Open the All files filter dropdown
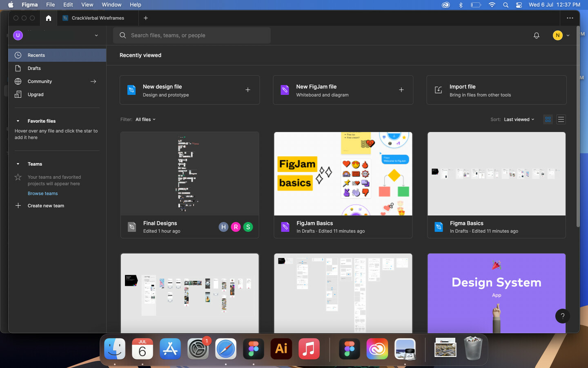Viewport: 588px width, 368px height. pos(145,119)
